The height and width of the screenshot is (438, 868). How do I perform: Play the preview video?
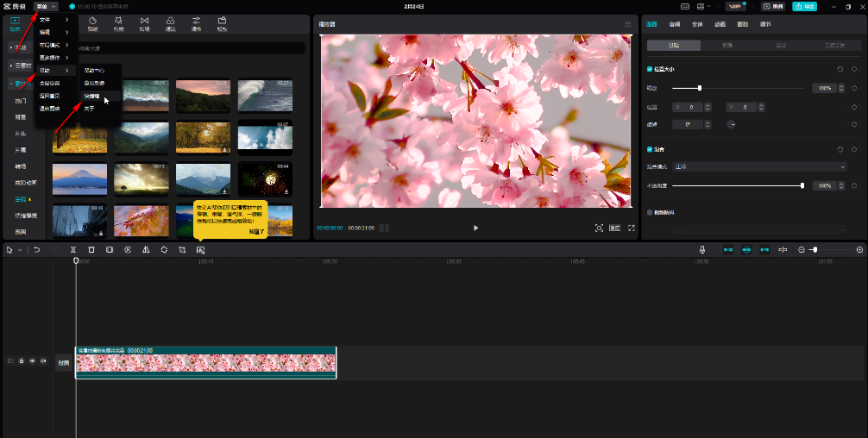(475, 228)
